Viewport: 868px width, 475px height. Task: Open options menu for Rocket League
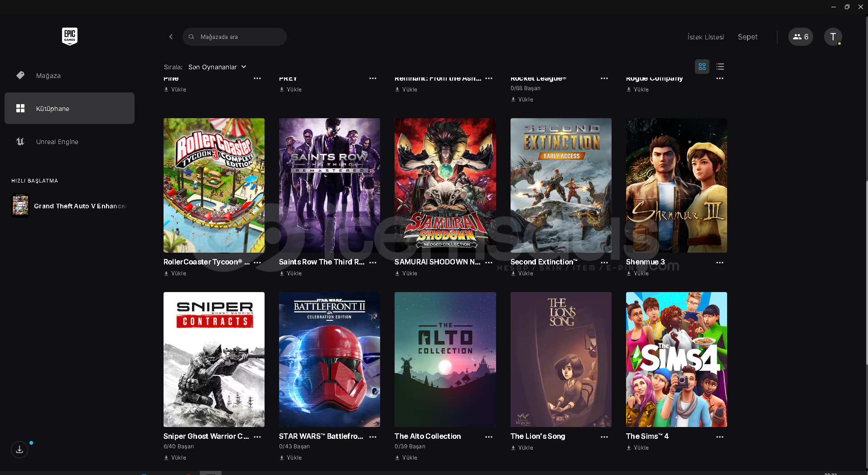pyautogui.click(x=604, y=78)
